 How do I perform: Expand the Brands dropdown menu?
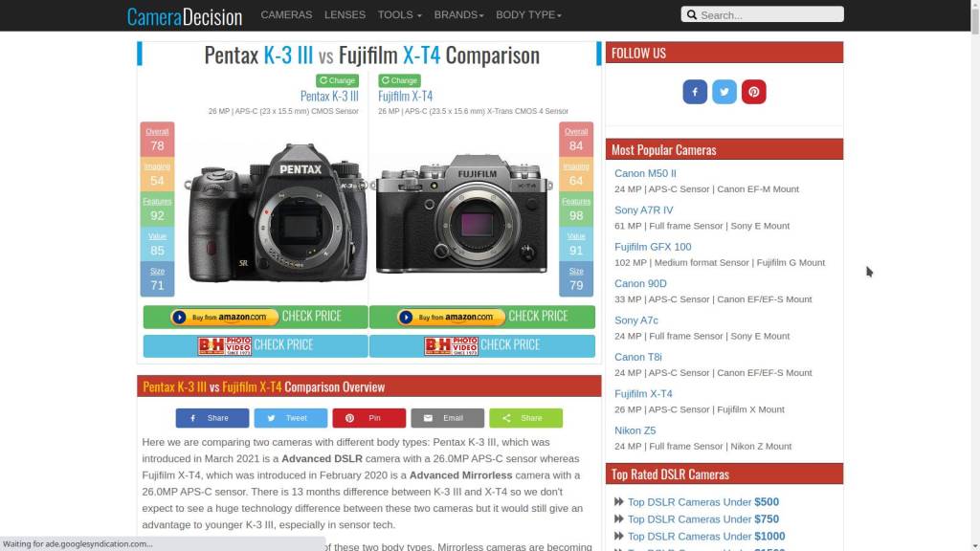458,15
